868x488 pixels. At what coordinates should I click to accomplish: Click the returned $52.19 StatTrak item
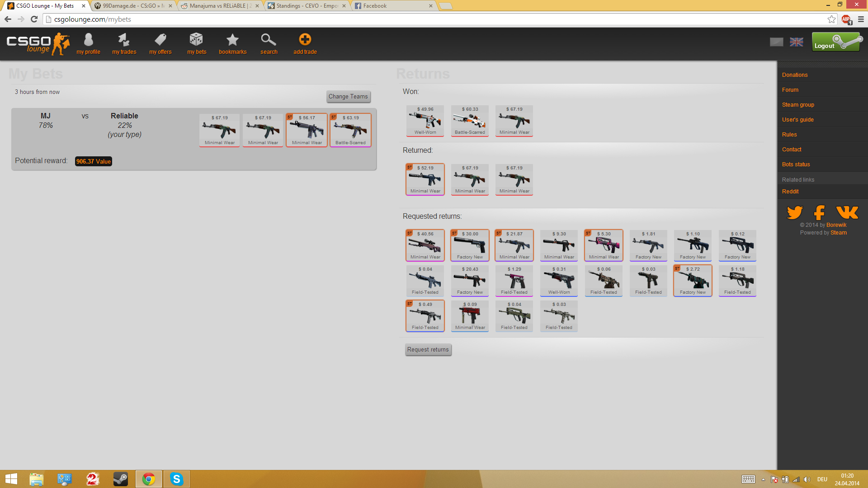coord(425,179)
